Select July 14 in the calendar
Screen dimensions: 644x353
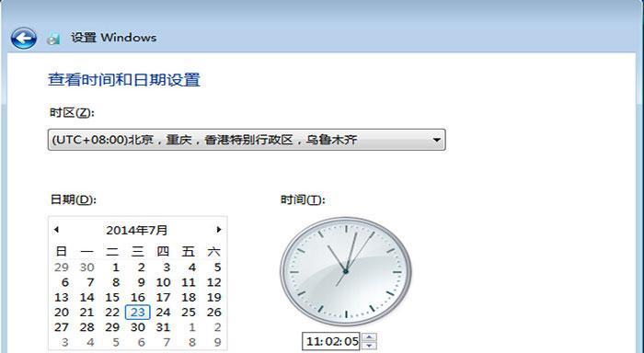point(87,297)
